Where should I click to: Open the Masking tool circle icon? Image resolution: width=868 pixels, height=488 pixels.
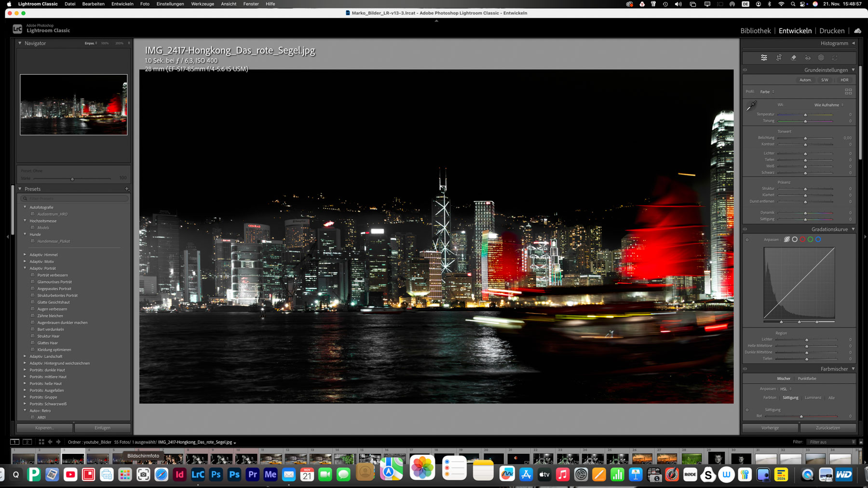[x=821, y=58]
